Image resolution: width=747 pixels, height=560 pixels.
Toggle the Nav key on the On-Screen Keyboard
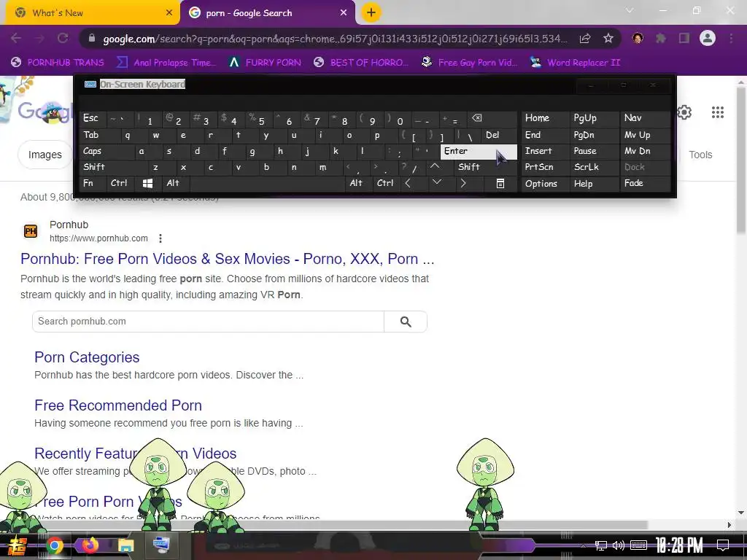click(x=645, y=118)
